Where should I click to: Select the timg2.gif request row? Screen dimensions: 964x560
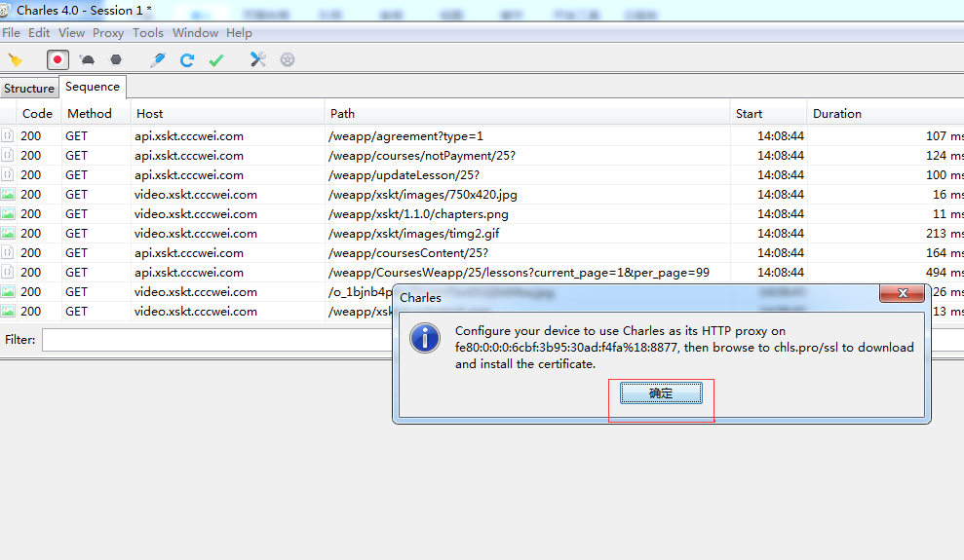(482, 234)
